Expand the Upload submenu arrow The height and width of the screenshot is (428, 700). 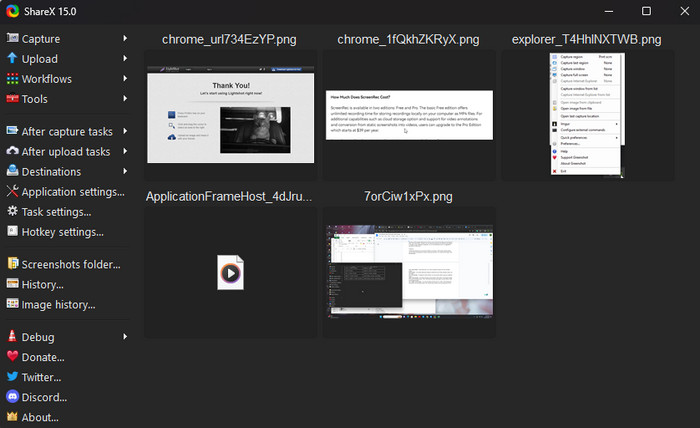point(125,58)
